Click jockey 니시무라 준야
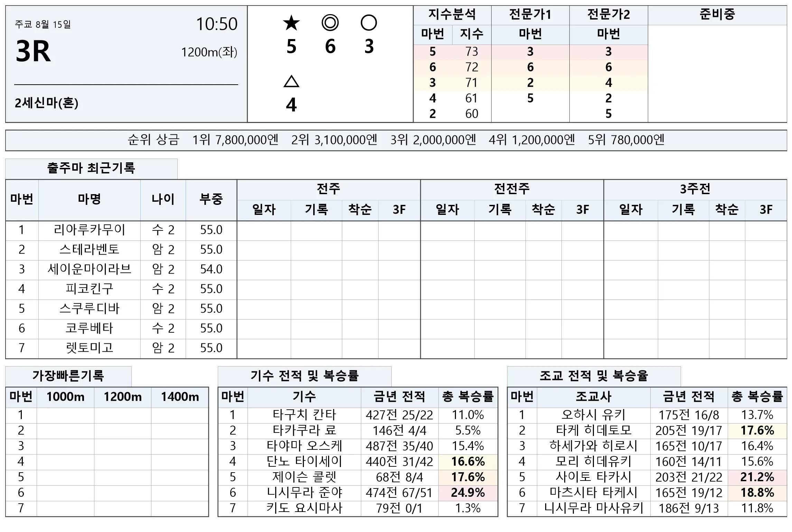792x532 pixels. click(304, 493)
